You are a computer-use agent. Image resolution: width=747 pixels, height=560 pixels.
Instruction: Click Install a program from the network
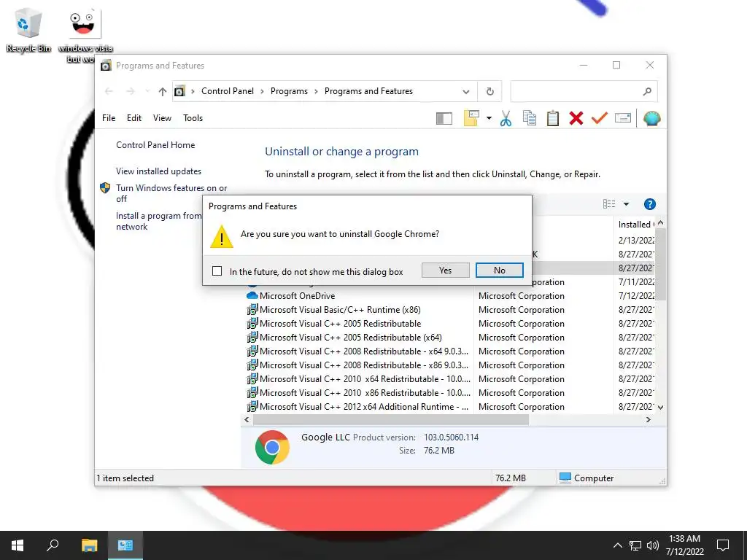(x=158, y=222)
